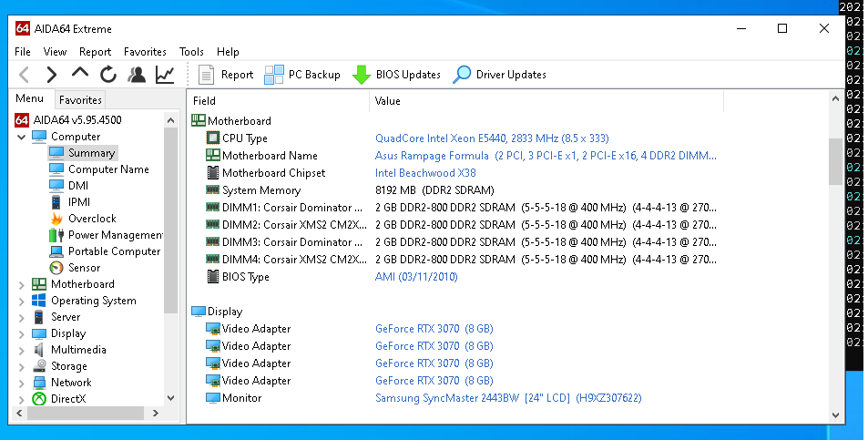This screenshot has height=440, width=868.
Task: Open the Sensor page
Action: coord(84,268)
